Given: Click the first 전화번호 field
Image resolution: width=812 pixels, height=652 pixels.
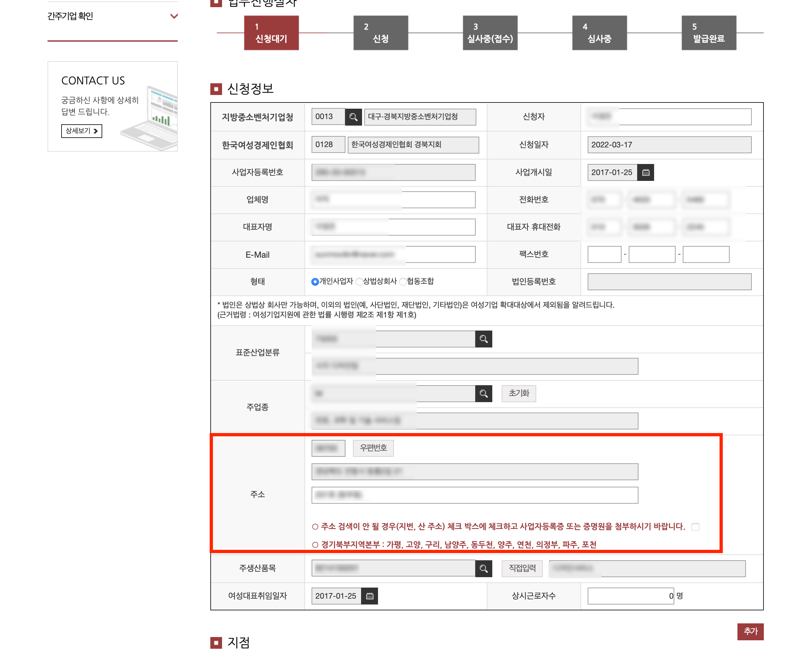Looking at the screenshot, I should (604, 199).
